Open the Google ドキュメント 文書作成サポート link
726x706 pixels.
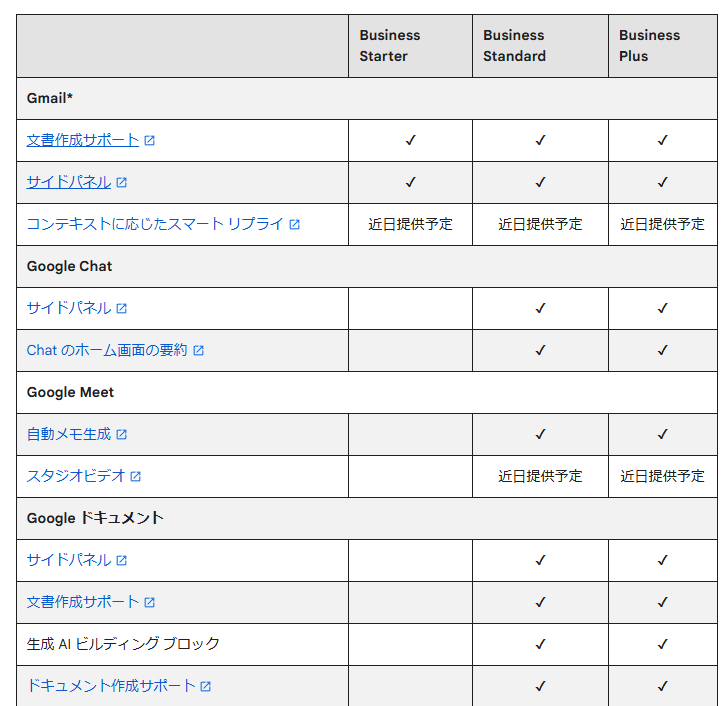click(83, 602)
